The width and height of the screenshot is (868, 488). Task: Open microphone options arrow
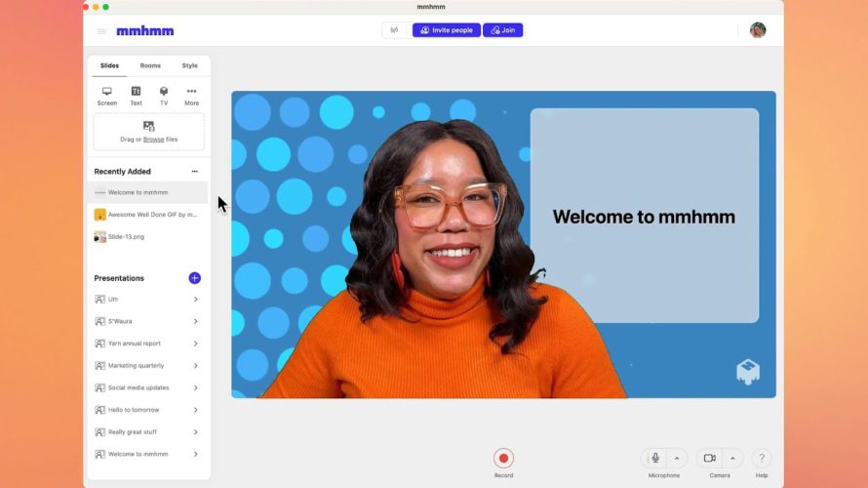[677, 458]
